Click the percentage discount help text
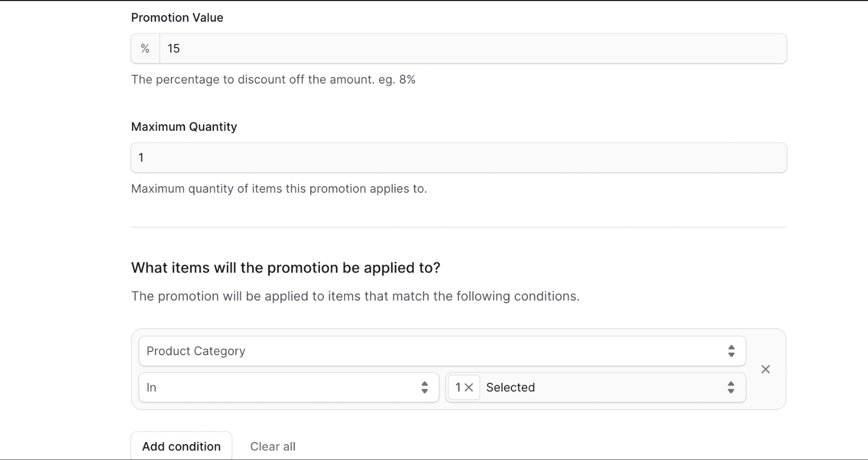The width and height of the screenshot is (868, 460). tap(273, 79)
